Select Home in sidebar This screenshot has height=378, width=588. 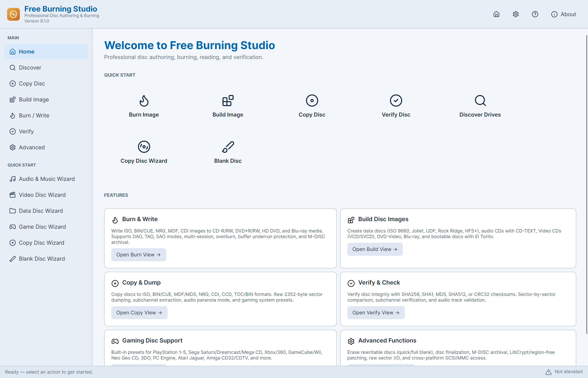46,51
